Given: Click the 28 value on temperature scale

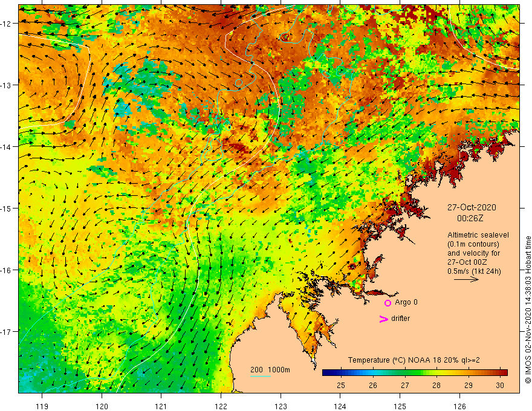Looking at the screenshot, I should pyautogui.click(x=436, y=385).
